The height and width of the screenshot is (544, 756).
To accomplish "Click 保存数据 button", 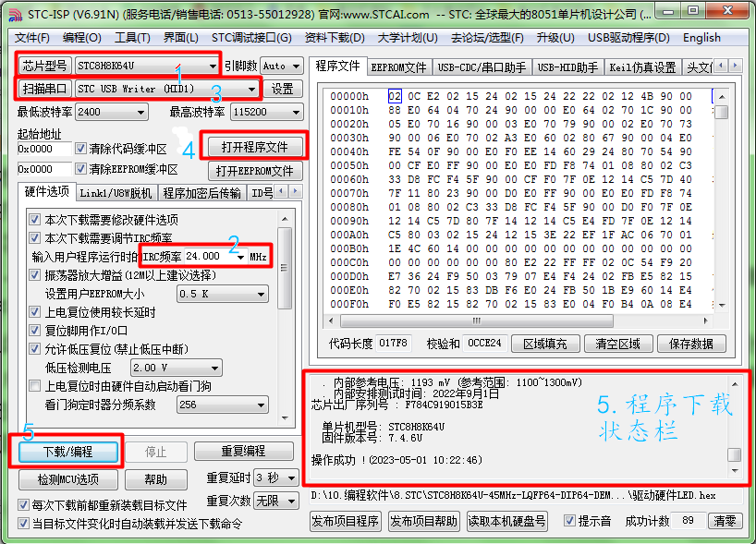I will tap(691, 344).
